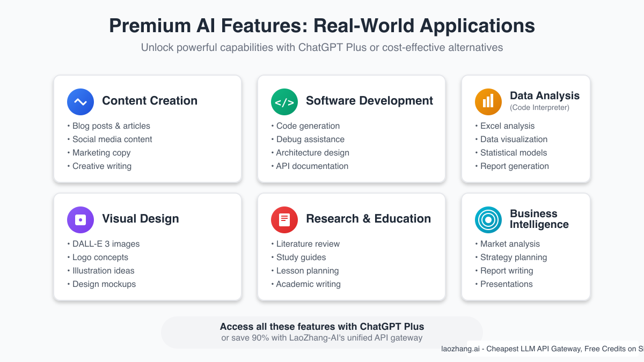Click the DALL-E 3 images bullet item
The image size is (644, 362).
[106, 243]
